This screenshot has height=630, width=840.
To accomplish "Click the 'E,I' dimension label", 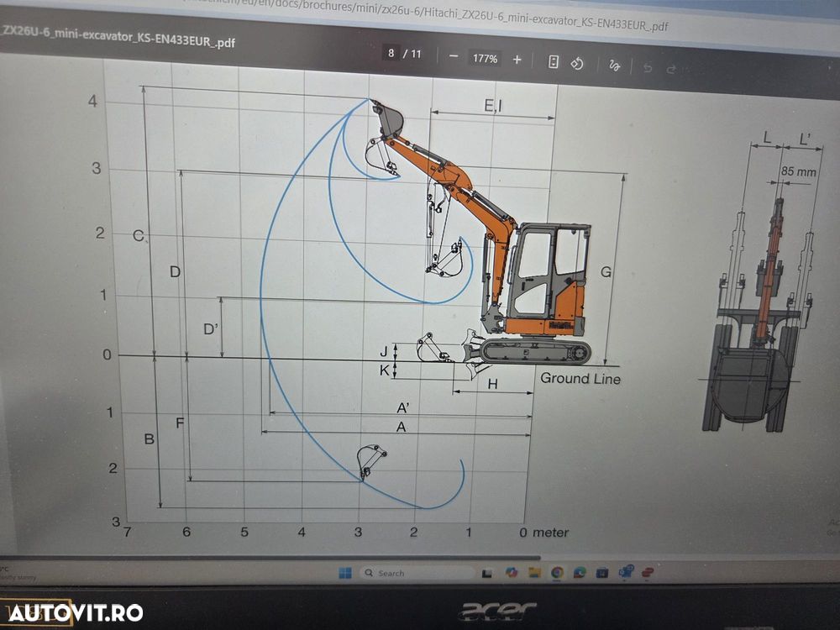I will pos(493,106).
